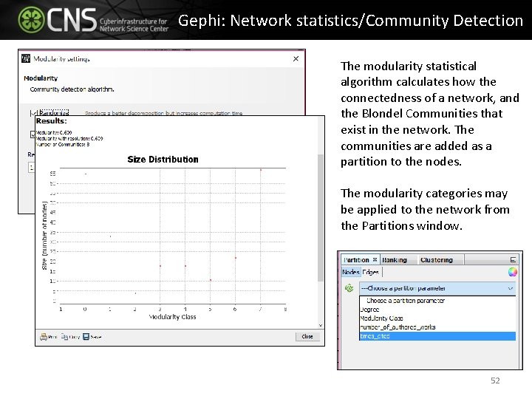Close the Partition tab with its x
Image resolution: width=532 pixels, height=399 pixels.
click(375, 259)
